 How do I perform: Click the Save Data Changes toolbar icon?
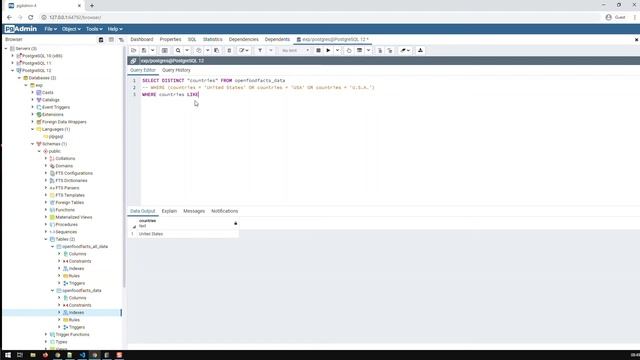coord(164,51)
